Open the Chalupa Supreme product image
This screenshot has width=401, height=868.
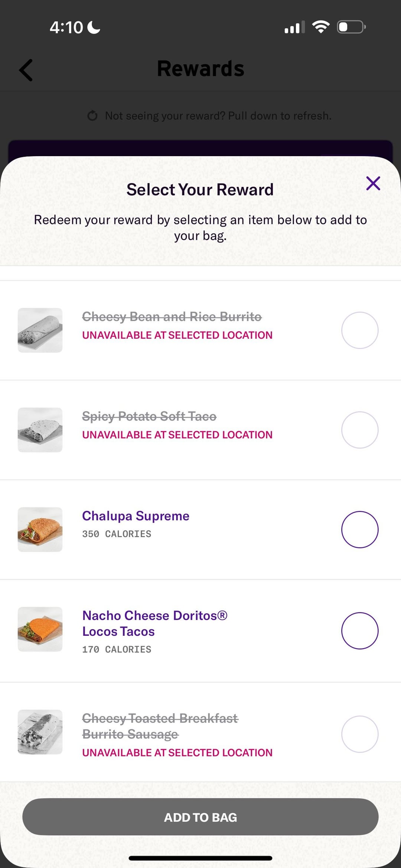pos(40,529)
